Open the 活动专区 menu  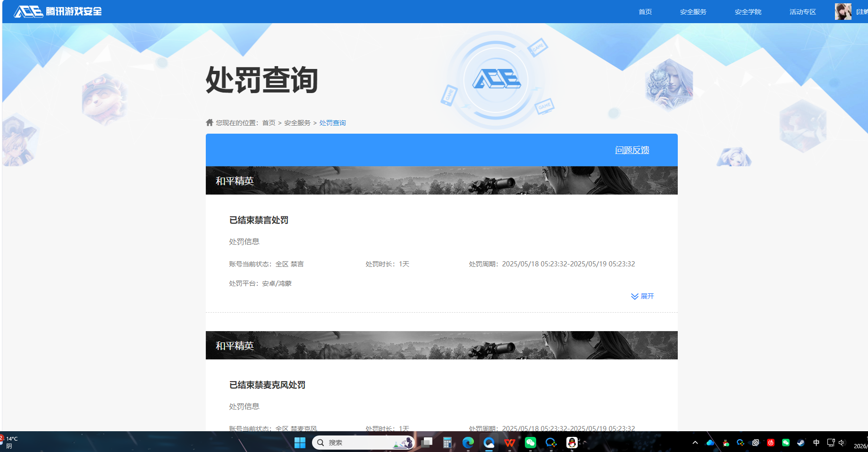click(802, 11)
